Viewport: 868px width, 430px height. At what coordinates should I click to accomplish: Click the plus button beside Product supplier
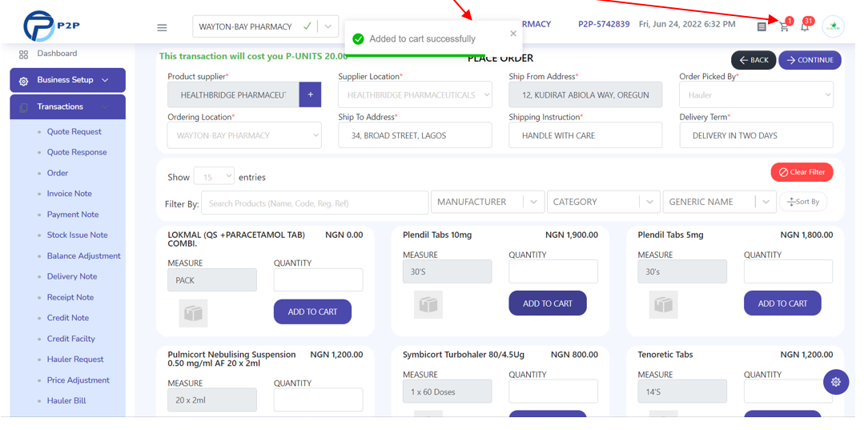310,94
